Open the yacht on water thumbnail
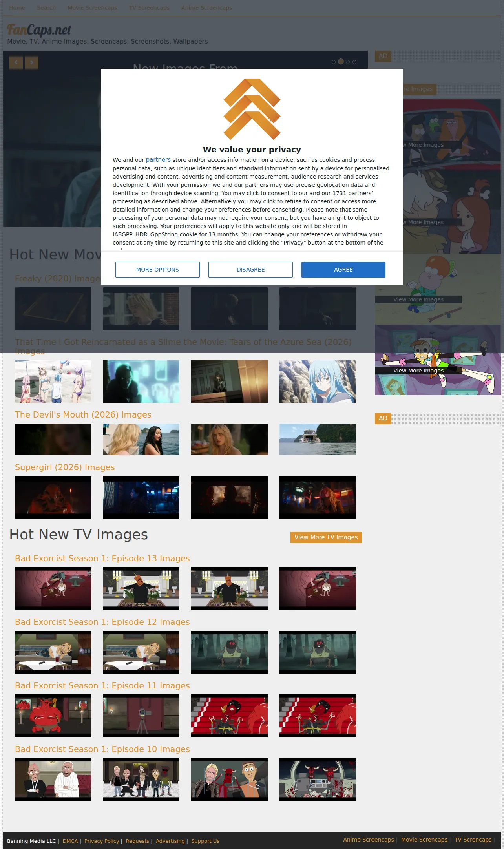 pos(318,439)
